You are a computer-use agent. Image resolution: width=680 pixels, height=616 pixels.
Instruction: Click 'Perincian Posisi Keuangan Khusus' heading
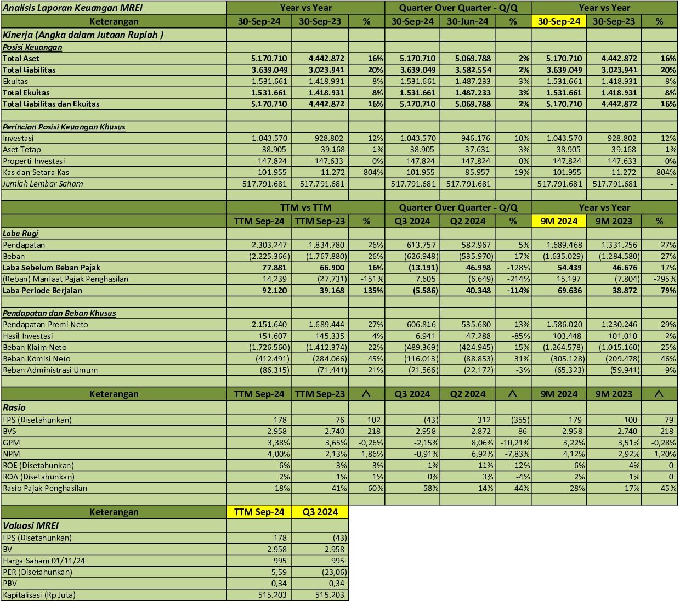[64, 127]
